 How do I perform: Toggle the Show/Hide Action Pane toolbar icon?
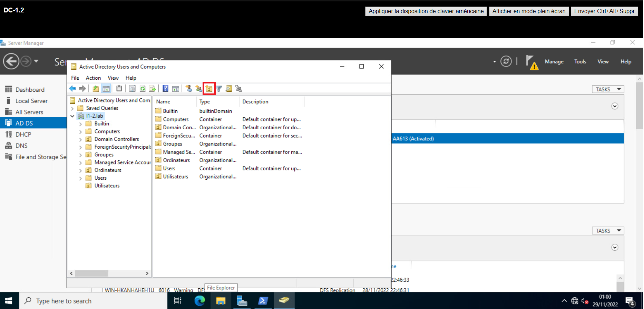click(176, 89)
